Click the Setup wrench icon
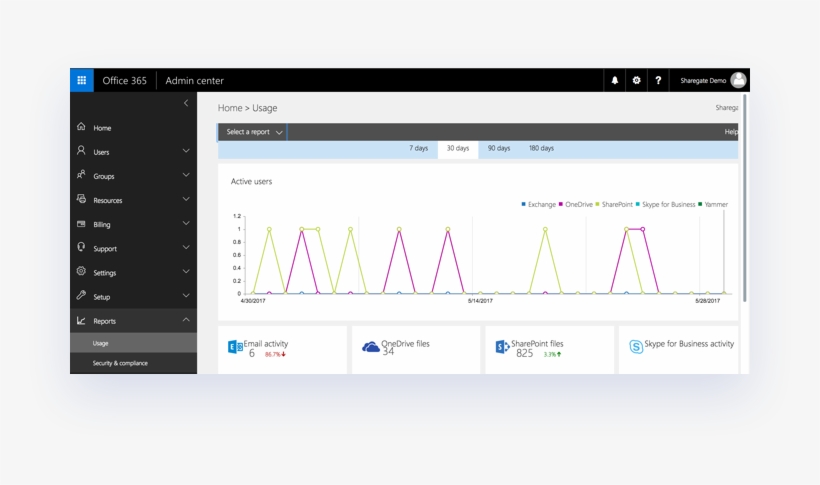 point(81,296)
